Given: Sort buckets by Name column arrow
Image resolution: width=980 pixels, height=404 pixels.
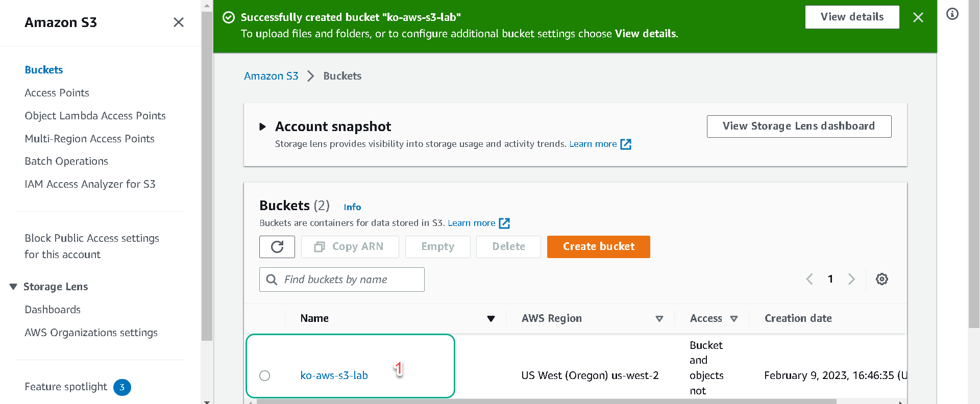Looking at the screenshot, I should [491, 319].
